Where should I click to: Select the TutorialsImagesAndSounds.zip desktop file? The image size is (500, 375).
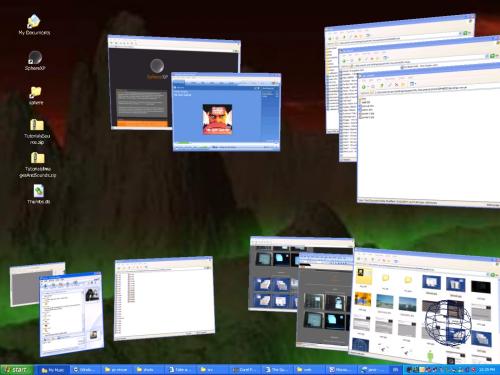(38, 165)
